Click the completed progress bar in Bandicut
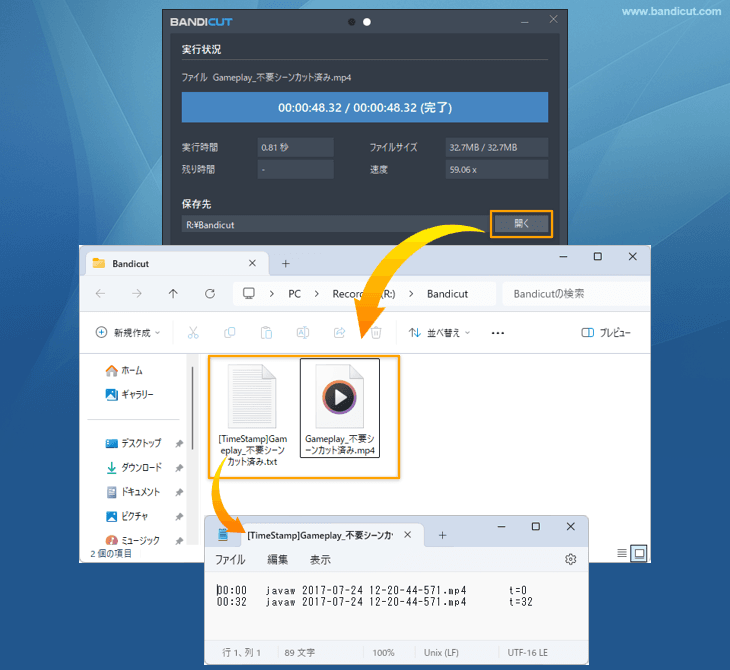Image resolution: width=730 pixels, height=670 pixels. 365,108
